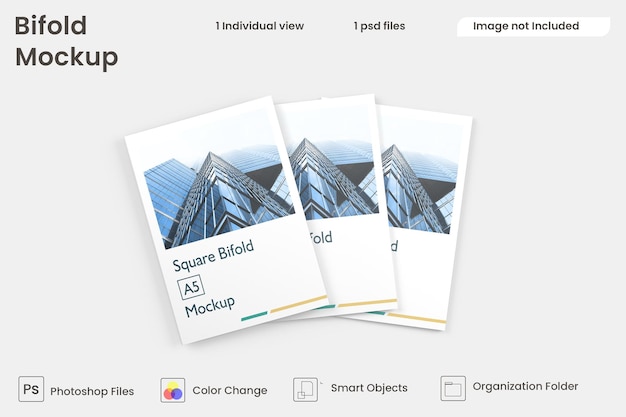The width and height of the screenshot is (626, 417).
Task: Click the "Bifold Mockup" title
Action: tap(66, 41)
